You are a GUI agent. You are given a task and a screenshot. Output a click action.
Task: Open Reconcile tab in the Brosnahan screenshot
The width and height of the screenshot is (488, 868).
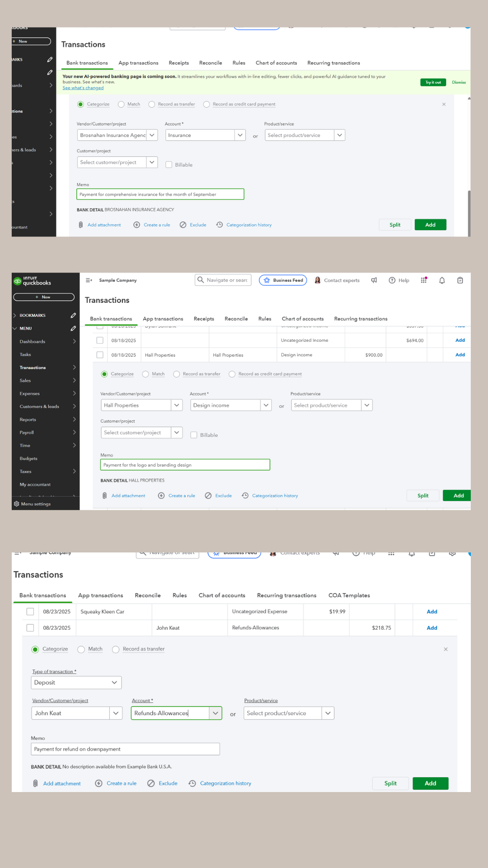click(211, 63)
